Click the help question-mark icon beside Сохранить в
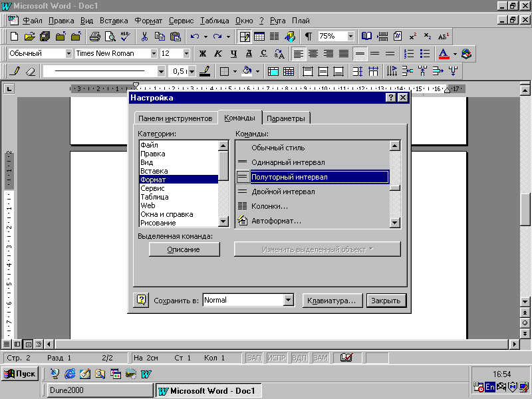 (141, 301)
